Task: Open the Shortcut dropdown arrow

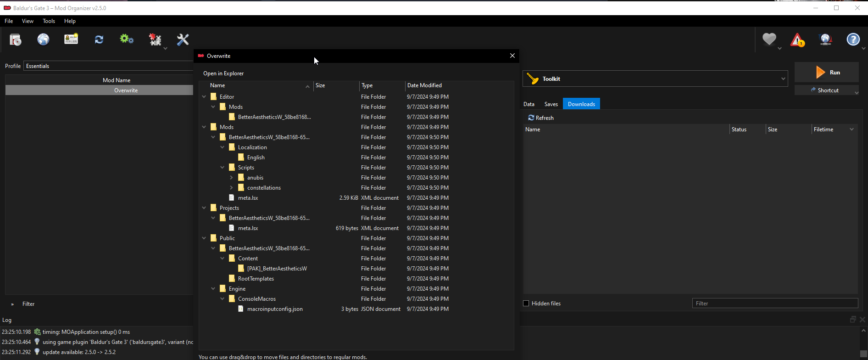Action: pos(856,92)
